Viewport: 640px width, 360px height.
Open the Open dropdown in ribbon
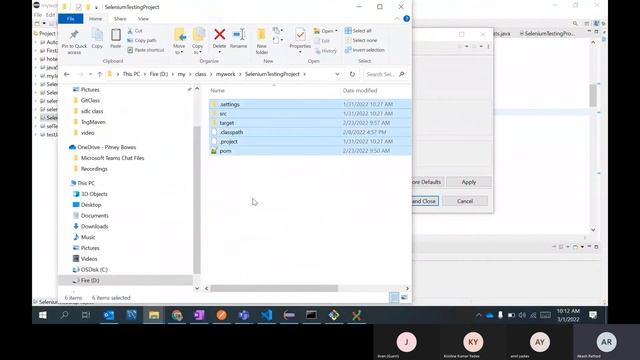[326, 31]
